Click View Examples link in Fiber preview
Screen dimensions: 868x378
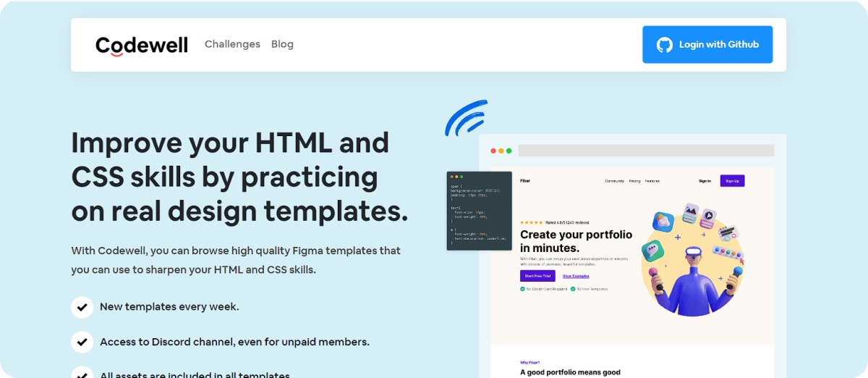(576, 276)
